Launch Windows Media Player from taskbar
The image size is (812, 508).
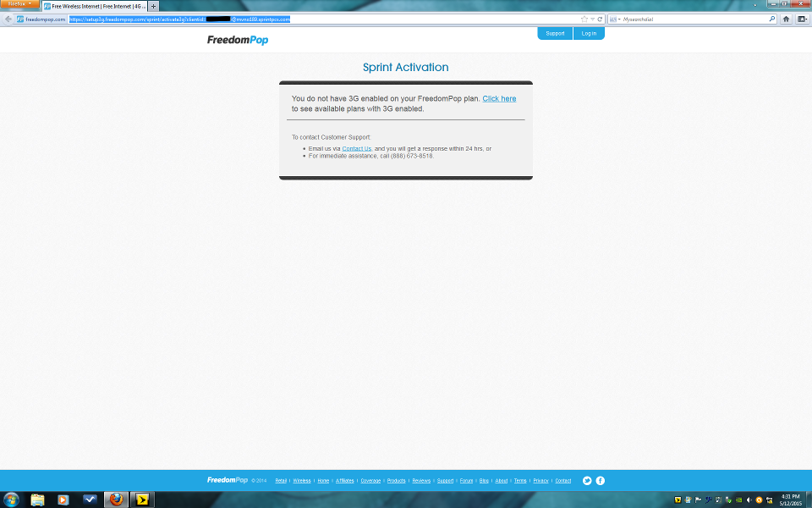[x=63, y=500]
